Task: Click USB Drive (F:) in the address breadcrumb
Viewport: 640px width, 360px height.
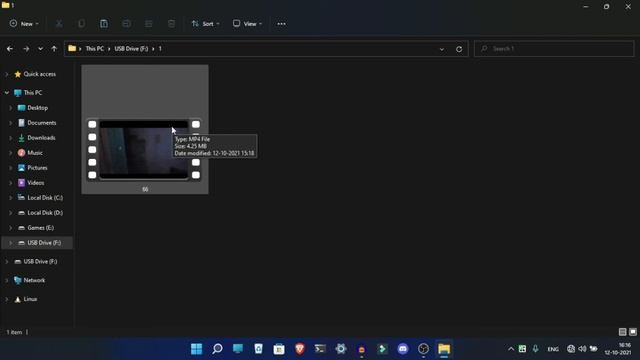Action: click(x=131, y=49)
